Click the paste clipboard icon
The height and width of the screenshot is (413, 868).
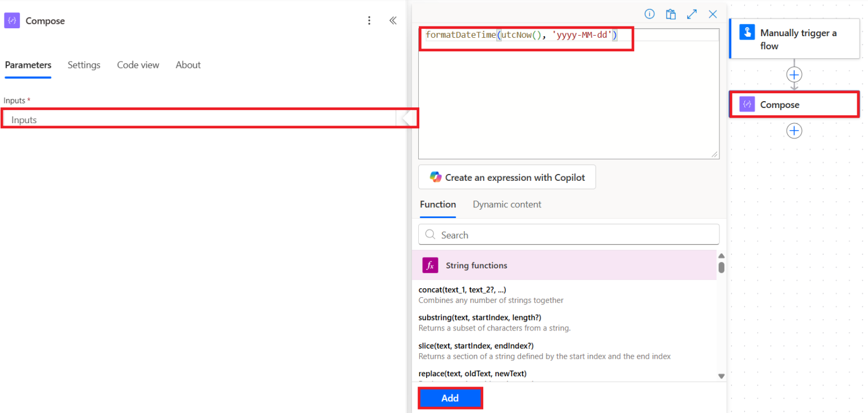coord(671,14)
